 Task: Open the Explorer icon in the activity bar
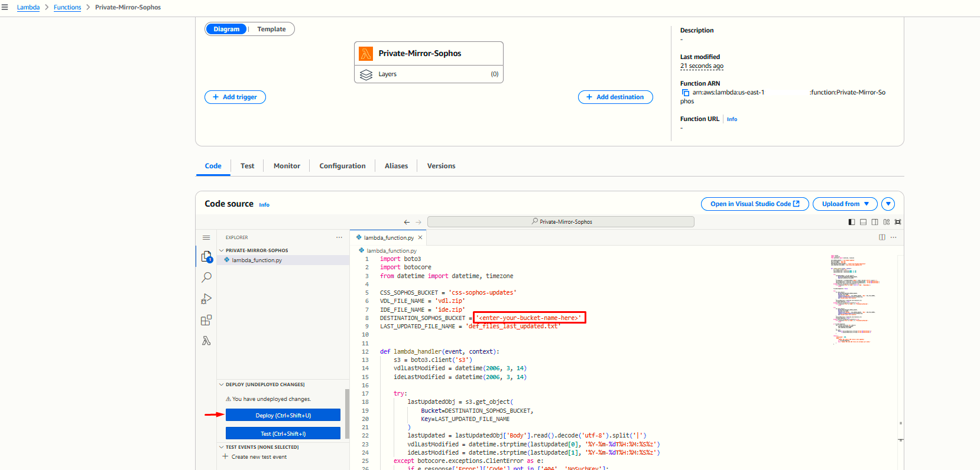[x=206, y=256]
